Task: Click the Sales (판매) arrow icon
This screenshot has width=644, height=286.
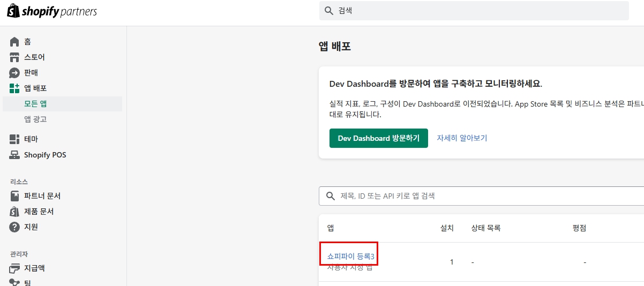Action: pos(14,73)
